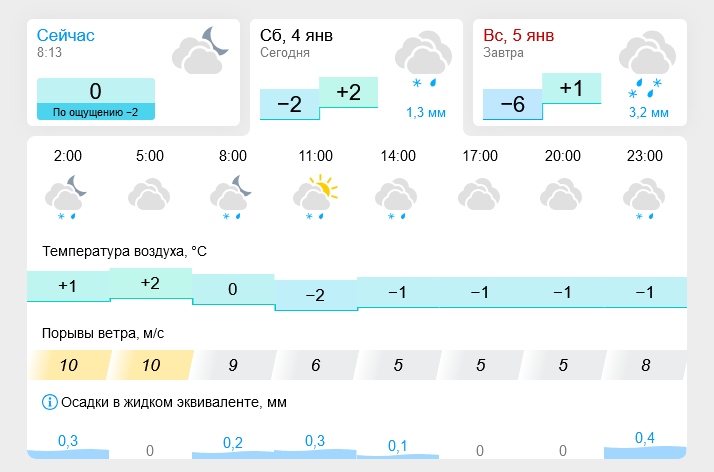Viewport: 714px width, 472px height.
Task: Click the 3,2 мм precipitation amount
Action: (x=649, y=112)
